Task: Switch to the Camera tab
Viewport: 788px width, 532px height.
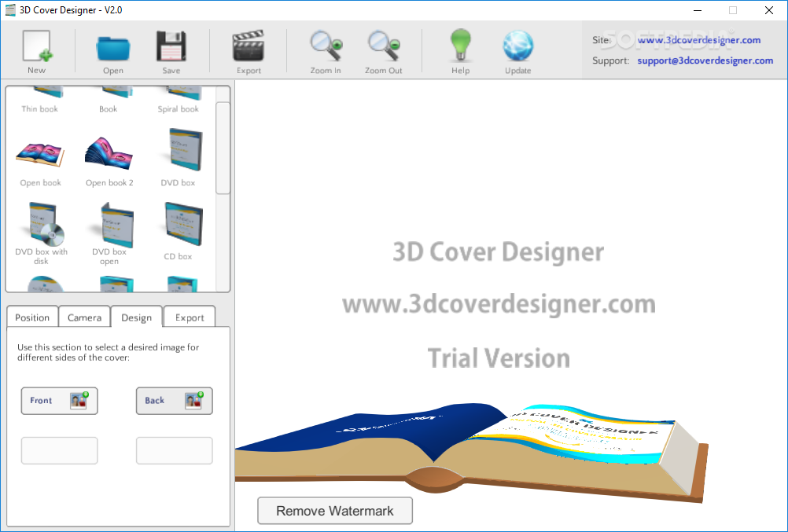Action: pos(84,317)
